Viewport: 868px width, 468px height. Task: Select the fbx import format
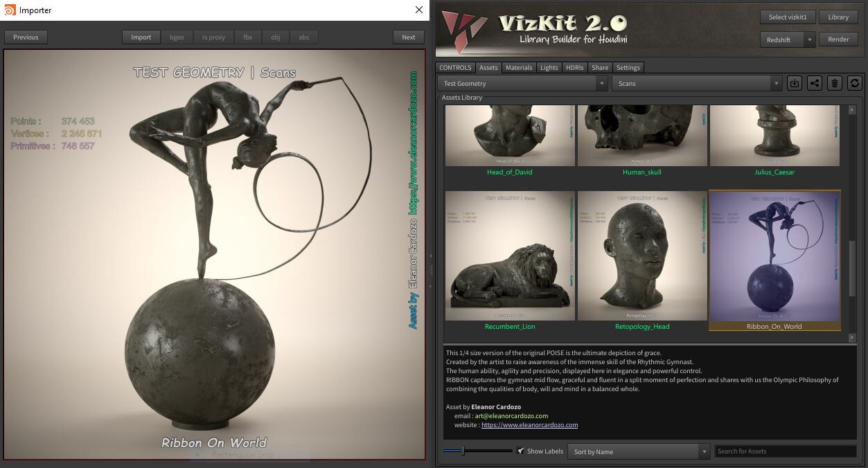(x=248, y=37)
